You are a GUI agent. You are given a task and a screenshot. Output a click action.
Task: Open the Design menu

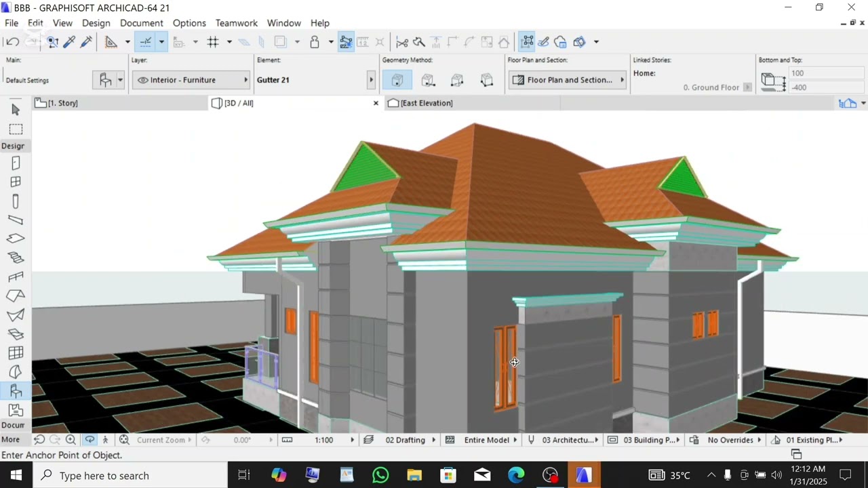tap(96, 23)
